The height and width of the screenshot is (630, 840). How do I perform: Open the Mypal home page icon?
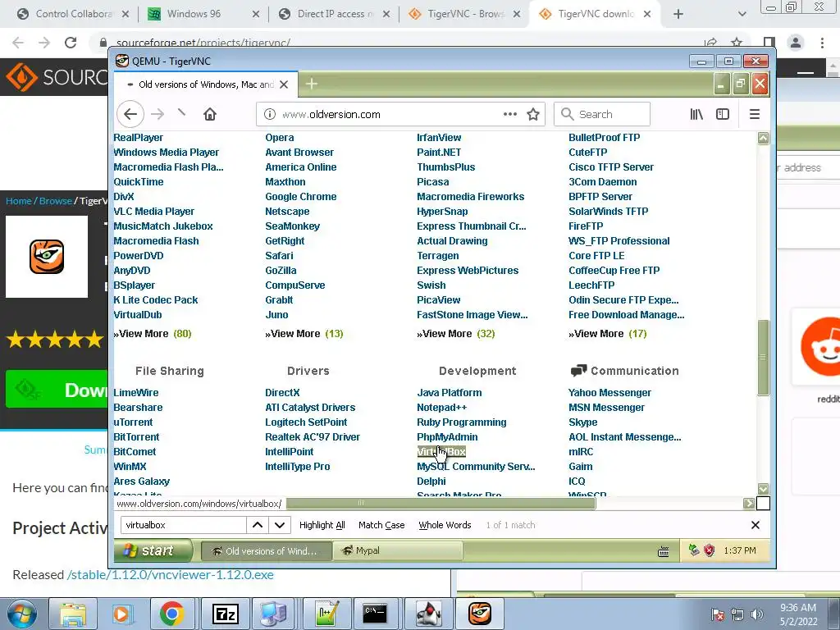point(210,114)
